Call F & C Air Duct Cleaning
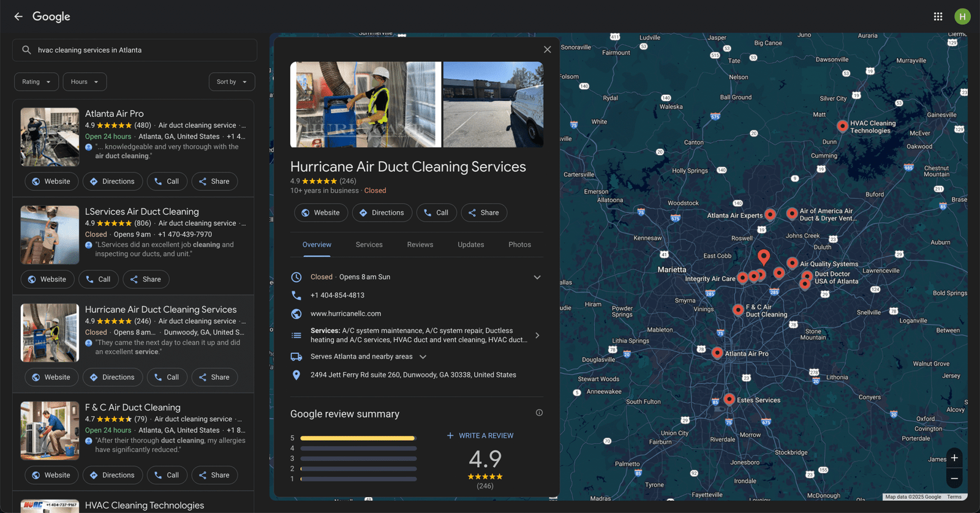 167,475
